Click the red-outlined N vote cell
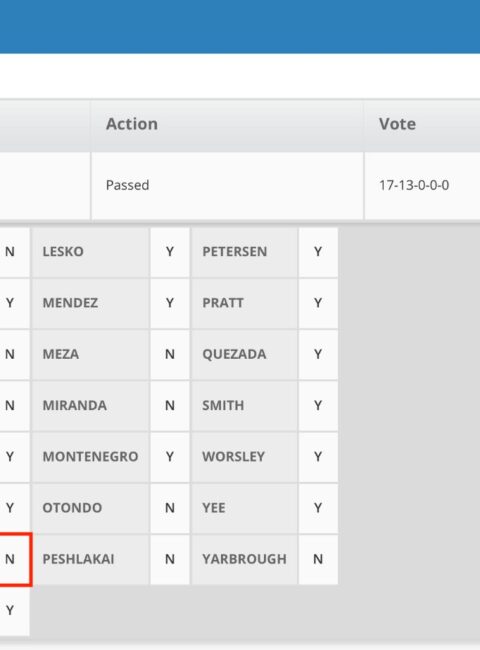Viewport: 480px width, 650px height. (x=15, y=559)
